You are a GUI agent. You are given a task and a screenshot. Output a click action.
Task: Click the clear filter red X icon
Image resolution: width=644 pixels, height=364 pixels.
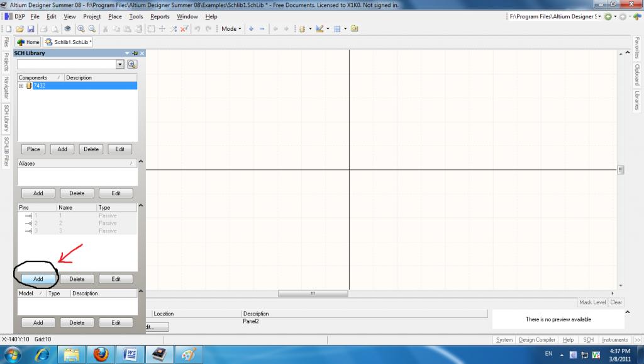(184, 29)
